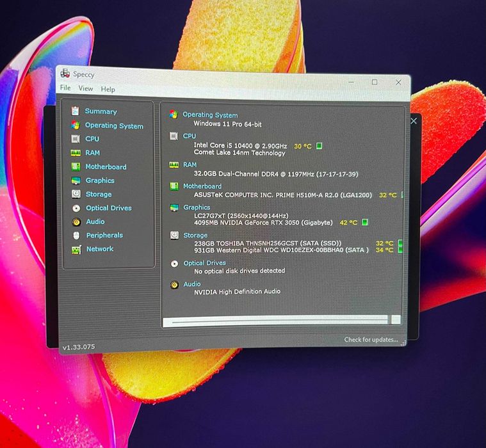Open the Audio heading link in summary
The image size is (486, 448).
(x=192, y=284)
